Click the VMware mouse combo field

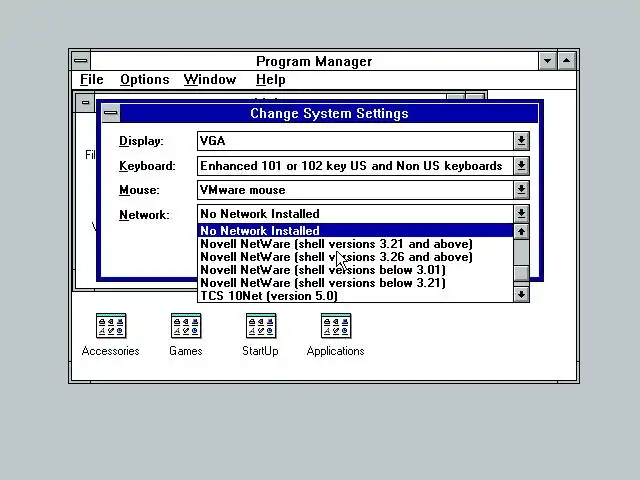[355, 190]
